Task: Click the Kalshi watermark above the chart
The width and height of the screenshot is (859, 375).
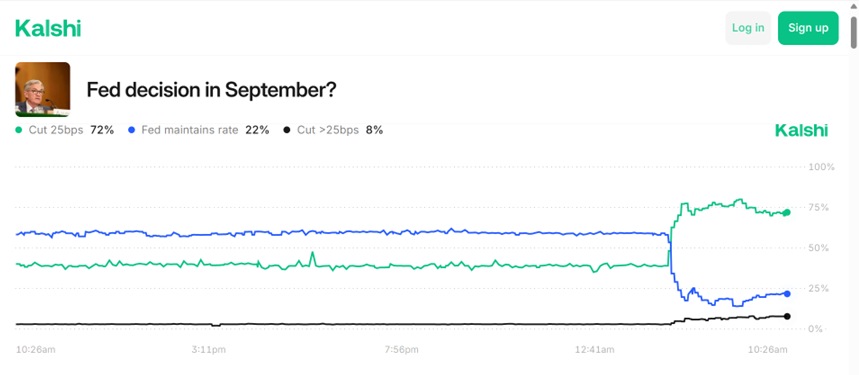Action: [801, 131]
